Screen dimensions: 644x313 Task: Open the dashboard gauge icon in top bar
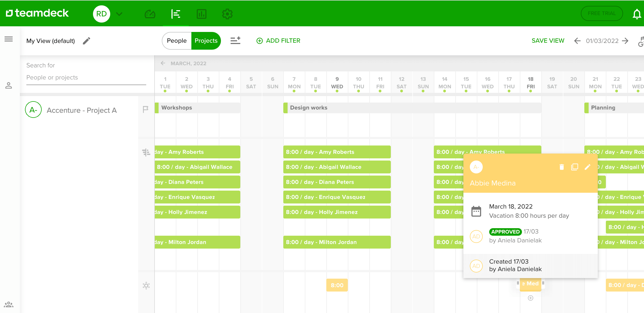point(150,14)
